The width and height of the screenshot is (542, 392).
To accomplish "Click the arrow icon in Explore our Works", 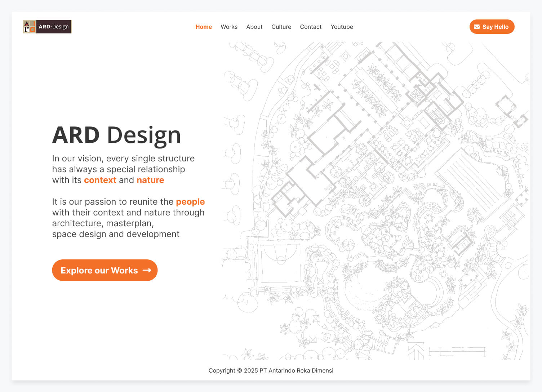I will coord(147,270).
